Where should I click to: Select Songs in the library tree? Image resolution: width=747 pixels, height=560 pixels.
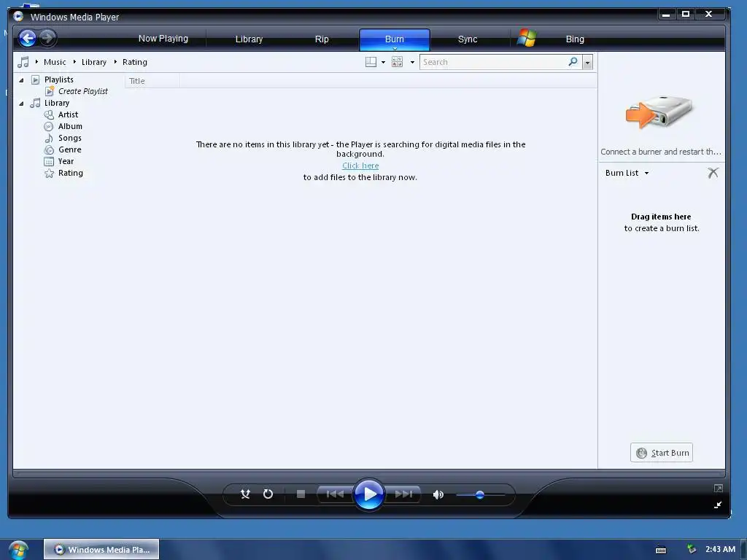point(69,138)
